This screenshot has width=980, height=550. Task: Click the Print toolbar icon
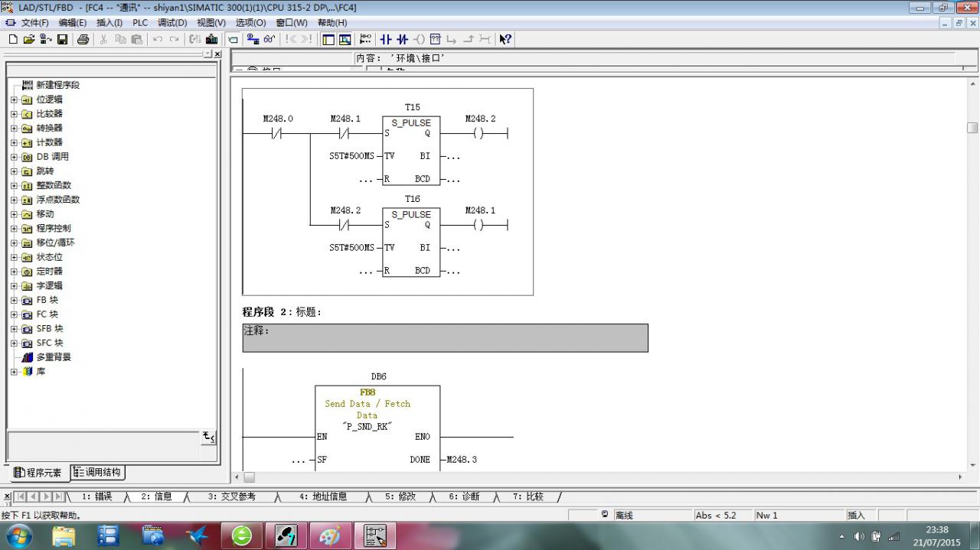[x=83, y=39]
